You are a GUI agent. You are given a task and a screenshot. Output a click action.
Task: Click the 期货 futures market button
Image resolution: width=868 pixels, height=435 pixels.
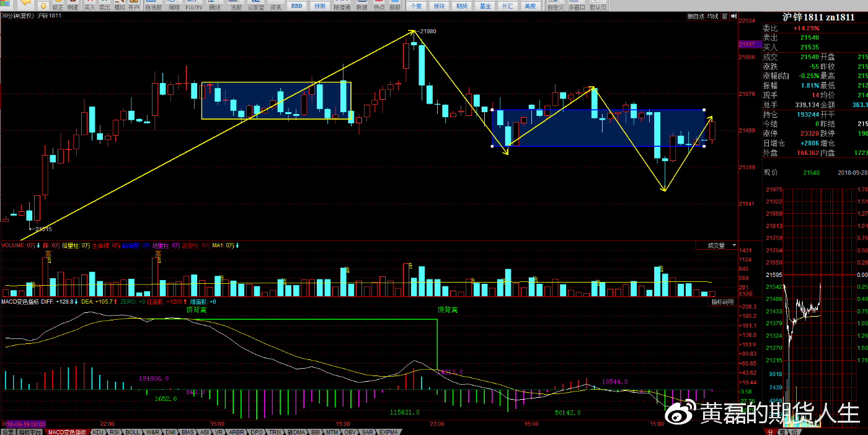click(x=462, y=6)
